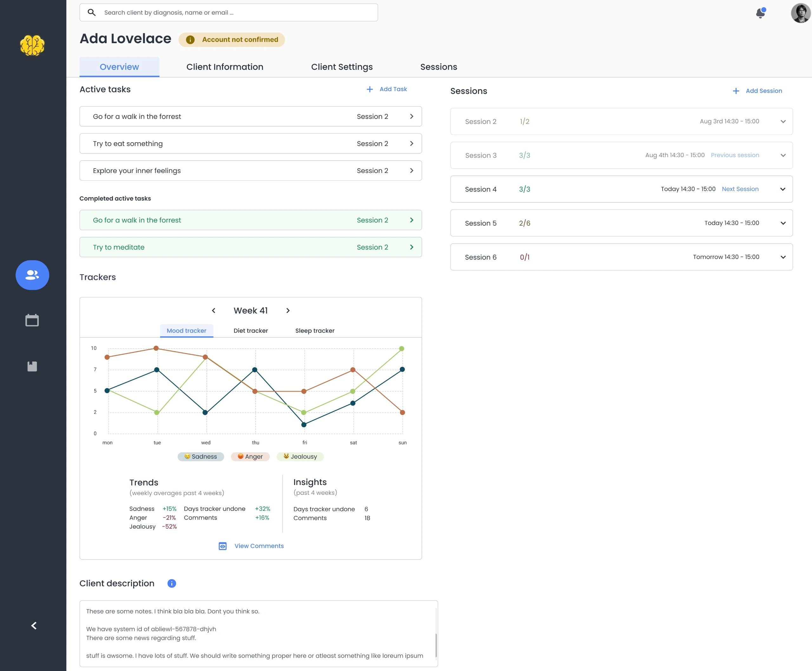Open the Notes icon in the sidebar
812x671 pixels.
tap(32, 366)
